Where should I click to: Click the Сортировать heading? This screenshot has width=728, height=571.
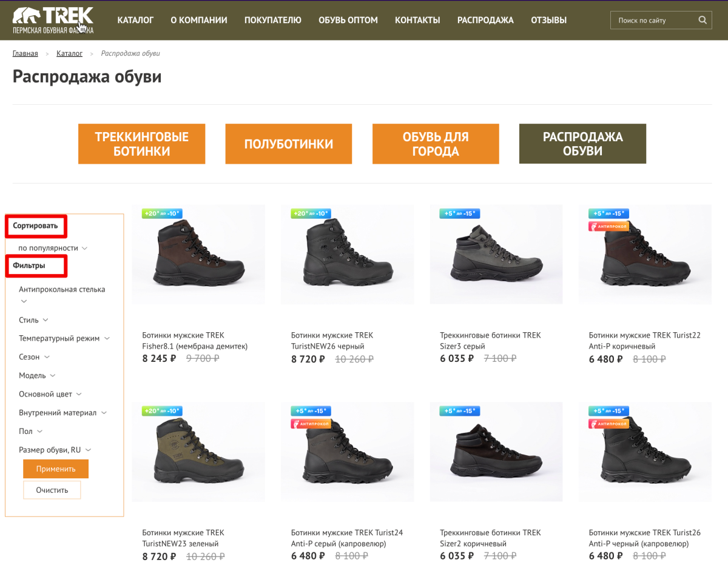coord(35,225)
